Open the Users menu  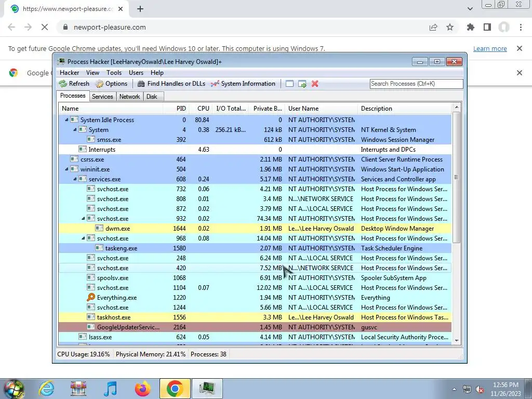coord(136,73)
